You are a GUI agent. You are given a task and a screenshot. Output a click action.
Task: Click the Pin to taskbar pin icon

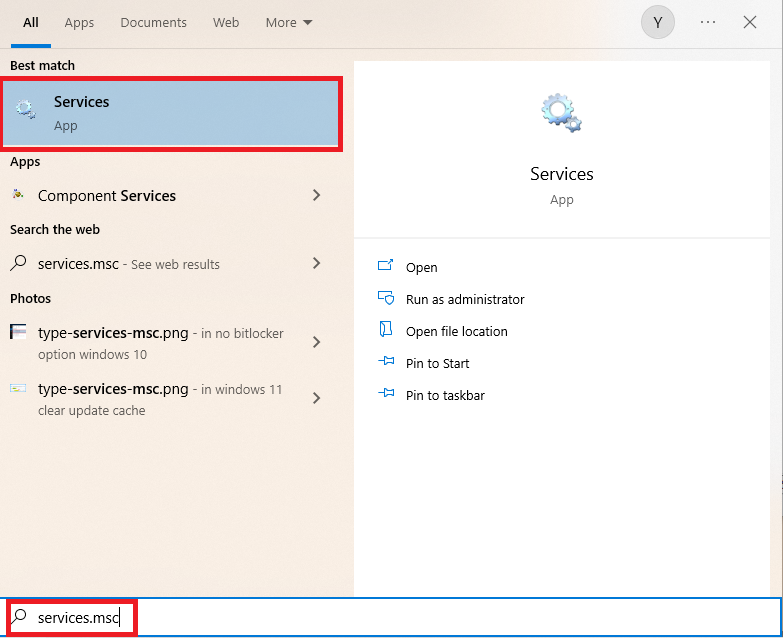(386, 392)
